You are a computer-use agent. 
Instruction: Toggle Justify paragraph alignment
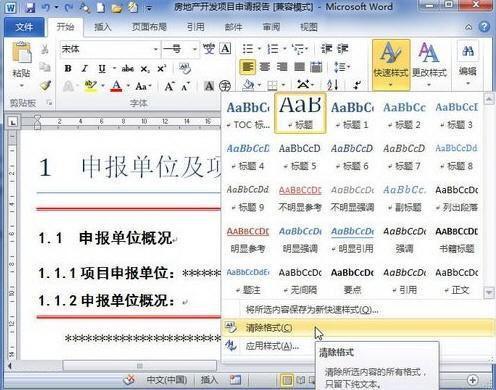[299, 67]
